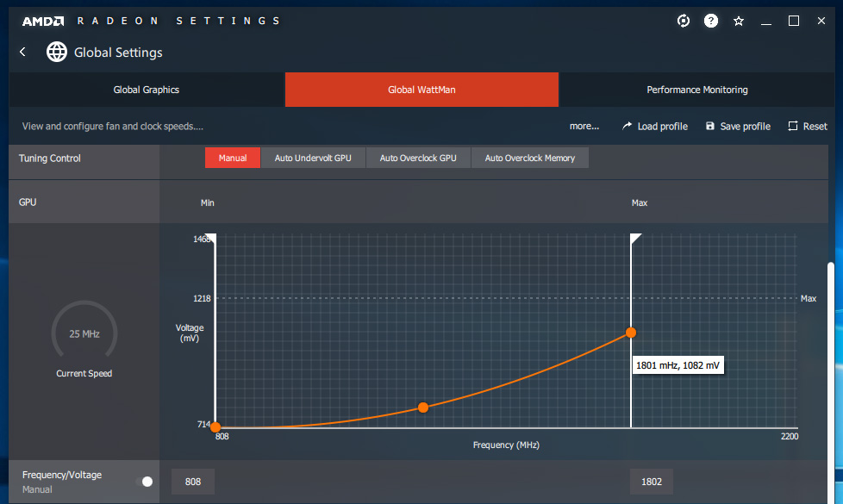
Task: Click the 1802 max frequency field
Action: coord(652,482)
